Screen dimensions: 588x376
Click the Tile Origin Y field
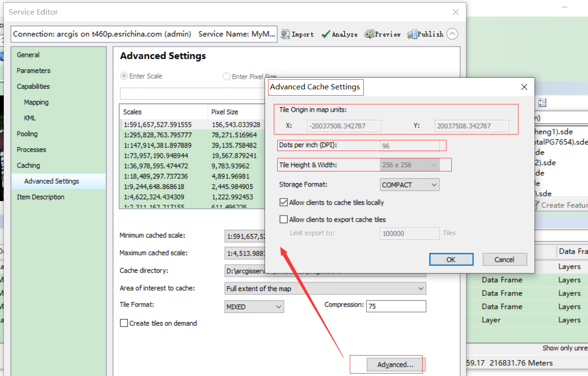pos(472,126)
